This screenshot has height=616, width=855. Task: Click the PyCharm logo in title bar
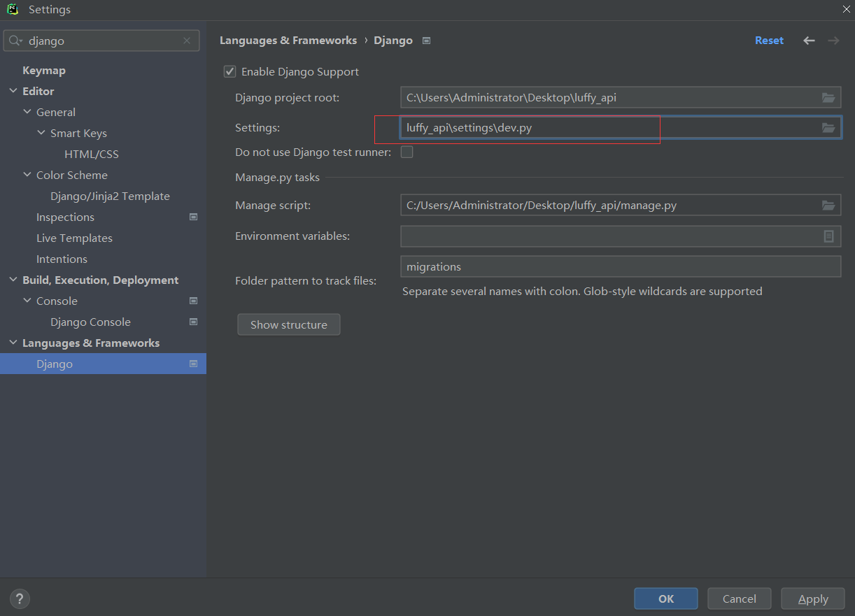tap(13, 9)
